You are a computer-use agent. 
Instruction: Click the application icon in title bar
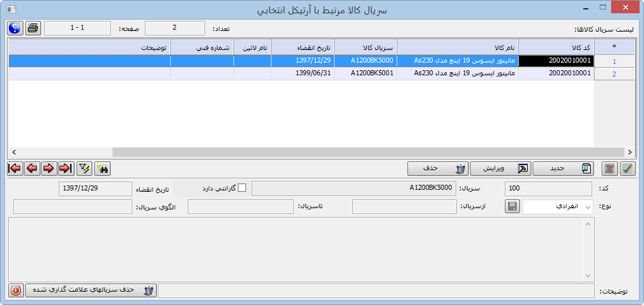[11, 9]
